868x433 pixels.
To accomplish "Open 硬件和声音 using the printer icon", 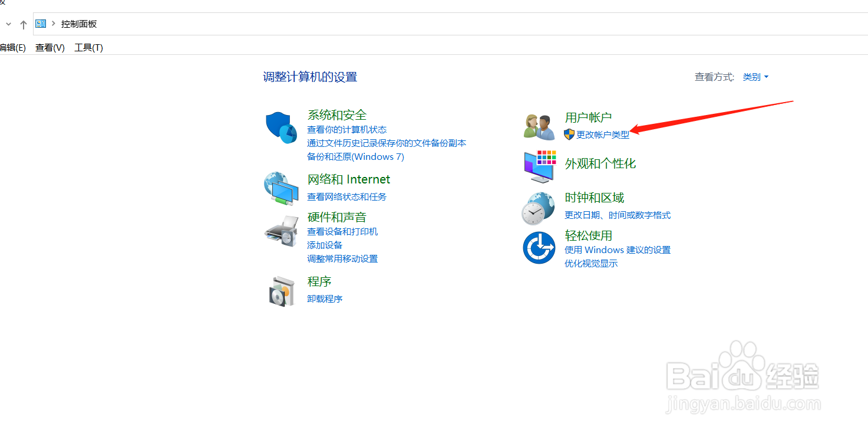I will pos(281,231).
